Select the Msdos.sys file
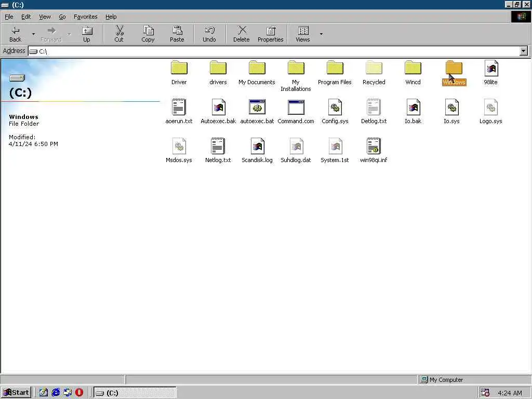The image size is (532, 399). tap(179, 151)
